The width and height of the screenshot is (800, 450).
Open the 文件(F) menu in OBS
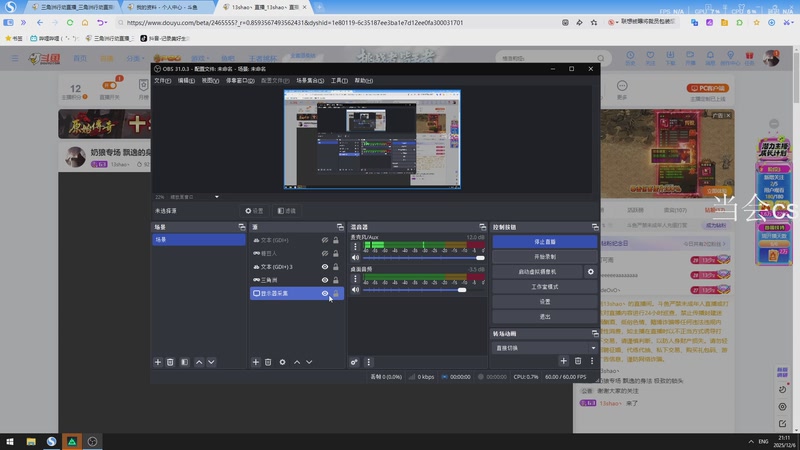click(x=162, y=80)
